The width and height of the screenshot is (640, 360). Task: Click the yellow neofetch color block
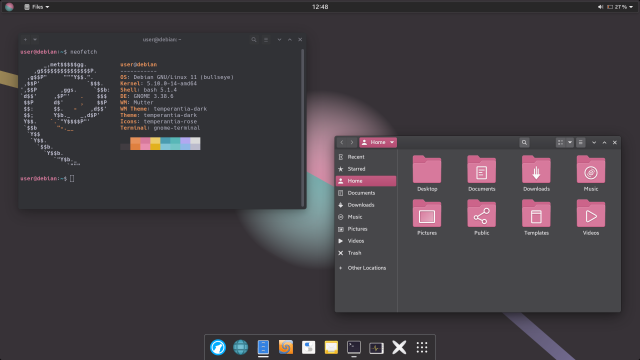pos(155,144)
